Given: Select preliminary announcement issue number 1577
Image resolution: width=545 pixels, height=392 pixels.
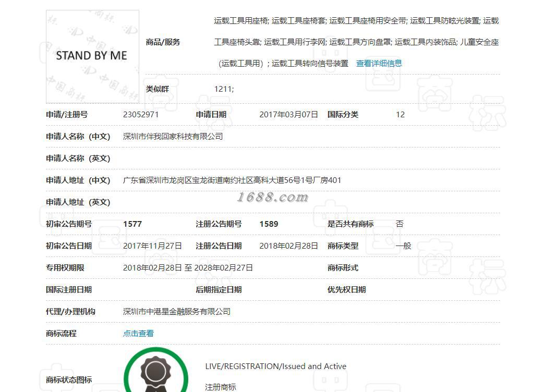Looking at the screenshot, I should coord(132,224).
